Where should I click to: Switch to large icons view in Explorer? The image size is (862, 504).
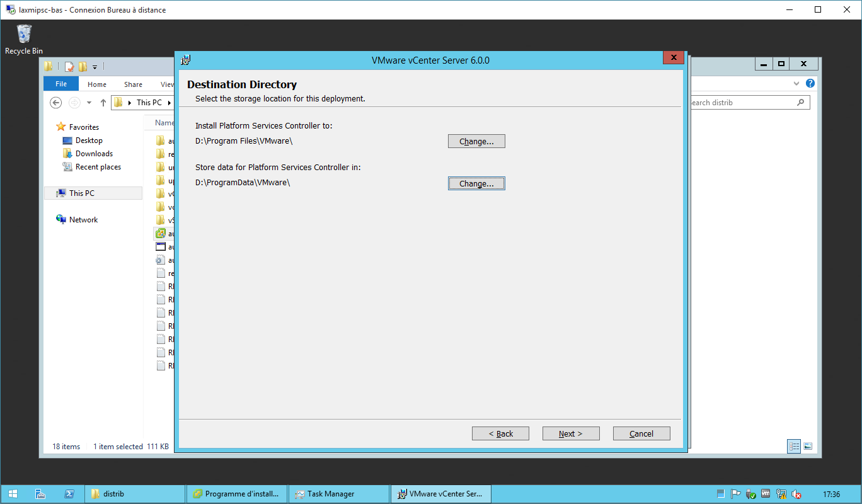[807, 446]
